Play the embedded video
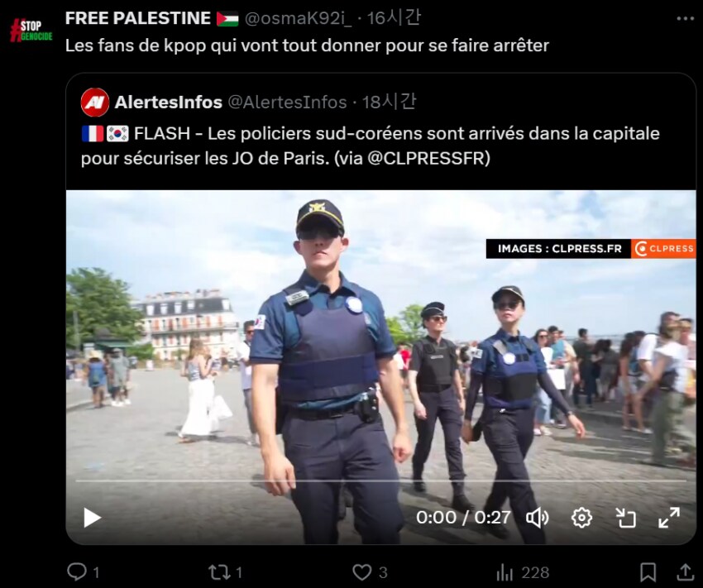Image resolution: width=703 pixels, height=588 pixels. point(93,518)
